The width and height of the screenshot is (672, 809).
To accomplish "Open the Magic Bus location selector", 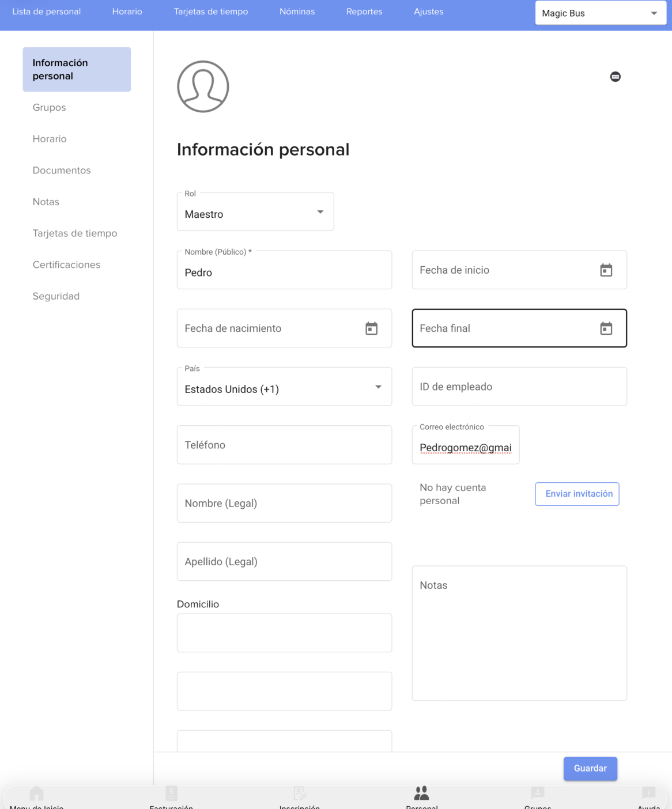I will pyautogui.click(x=601, y=13).
